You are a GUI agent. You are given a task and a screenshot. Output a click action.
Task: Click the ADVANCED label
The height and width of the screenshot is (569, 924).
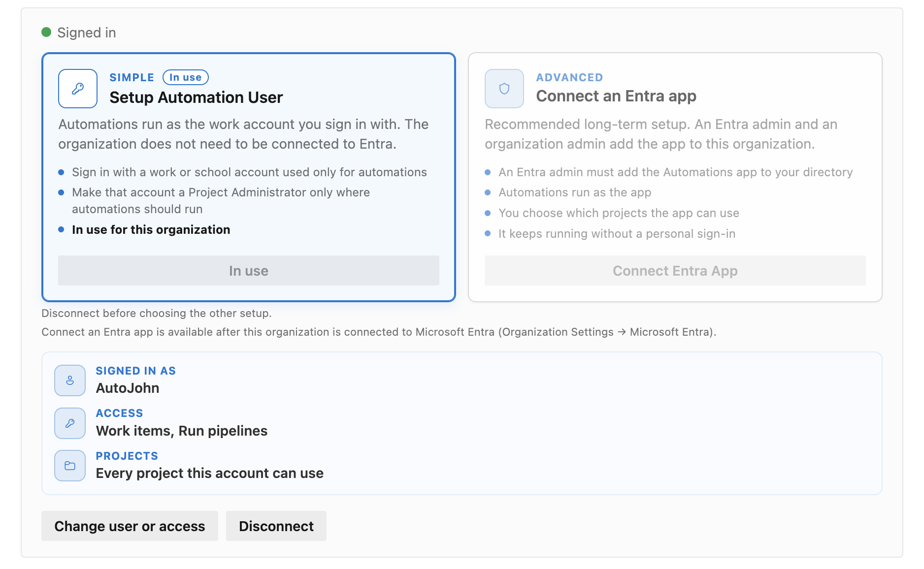click(x=569, y=77)
